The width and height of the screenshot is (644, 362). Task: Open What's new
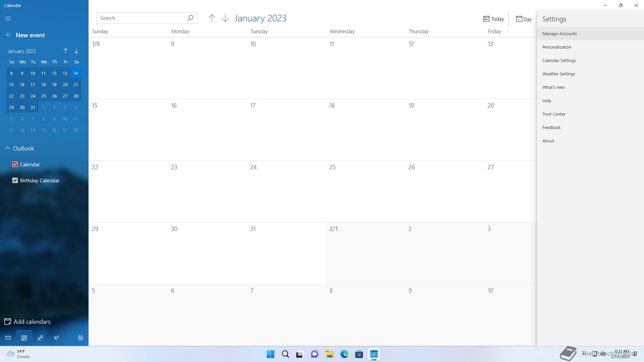(x=590, y=87)
